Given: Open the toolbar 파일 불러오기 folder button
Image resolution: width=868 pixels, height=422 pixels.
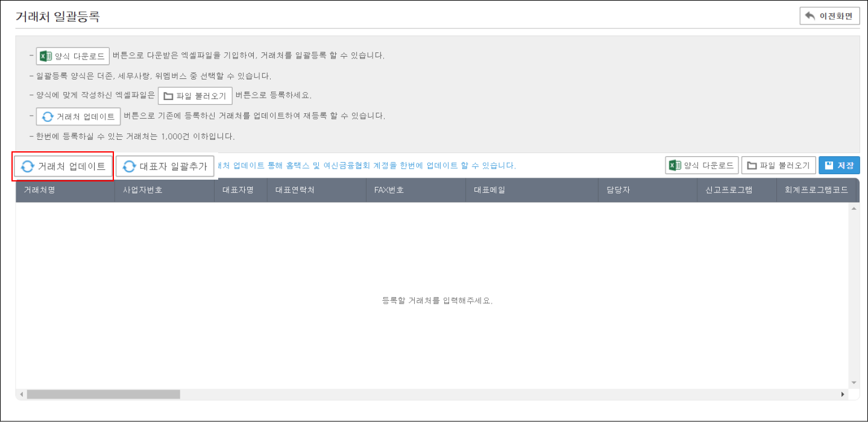Looking at the screenshot, I should coord(779,165).
